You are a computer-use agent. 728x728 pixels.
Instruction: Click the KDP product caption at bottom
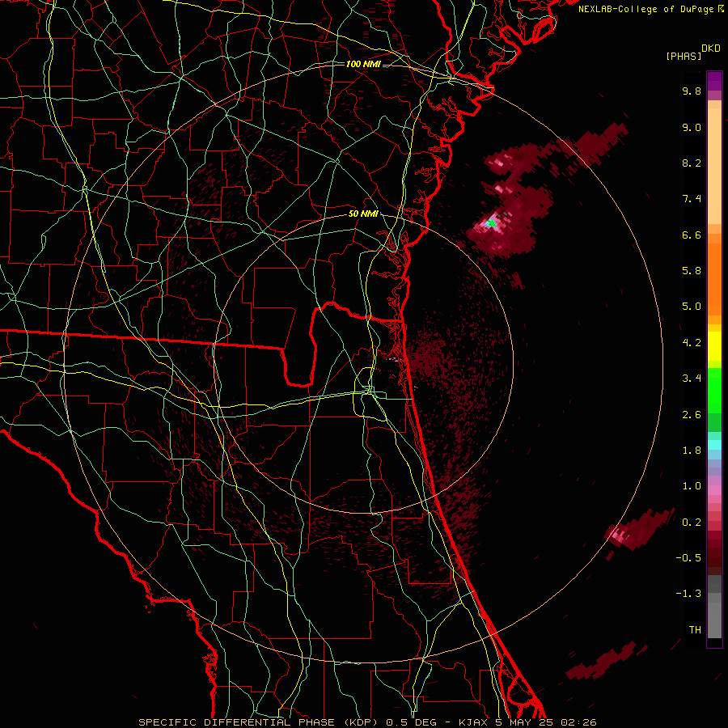(x=367, y=722)
